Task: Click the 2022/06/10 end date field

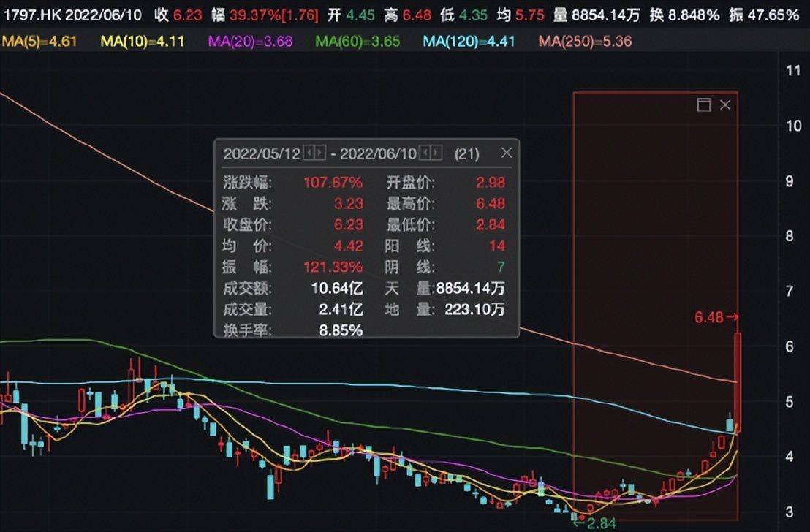Action: tap(378, 153)
